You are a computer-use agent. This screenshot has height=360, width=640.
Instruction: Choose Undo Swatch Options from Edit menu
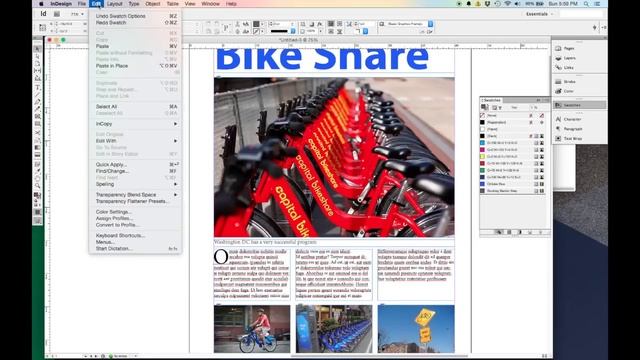(x=136, y=16)
